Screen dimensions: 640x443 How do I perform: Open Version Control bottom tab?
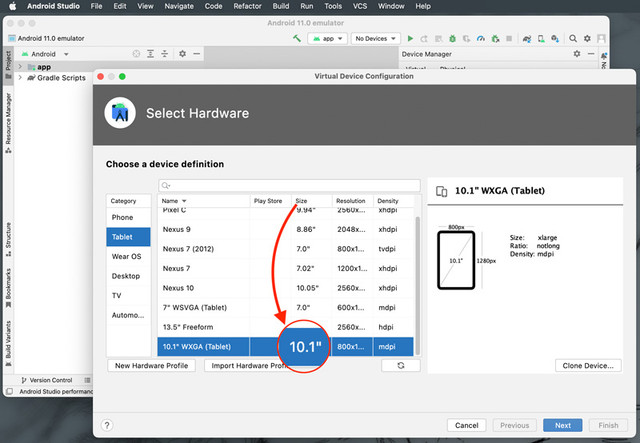46,380
